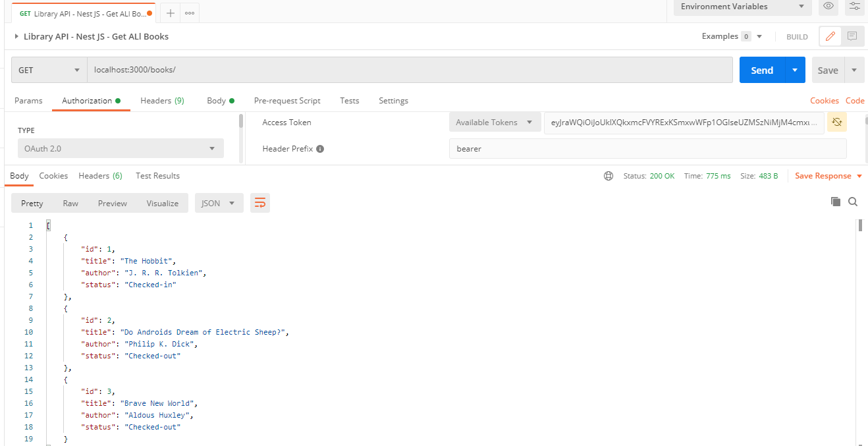
Task: Open the JSON format dropdown
Action: pos(219,203)
